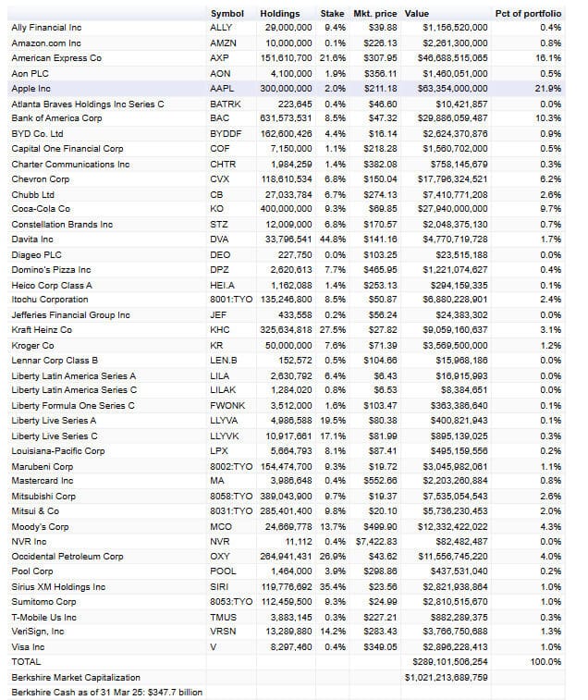The image size is (588, 700).
Task: Click Bank of America Corp value cell
Action: (x=452, y=118)
